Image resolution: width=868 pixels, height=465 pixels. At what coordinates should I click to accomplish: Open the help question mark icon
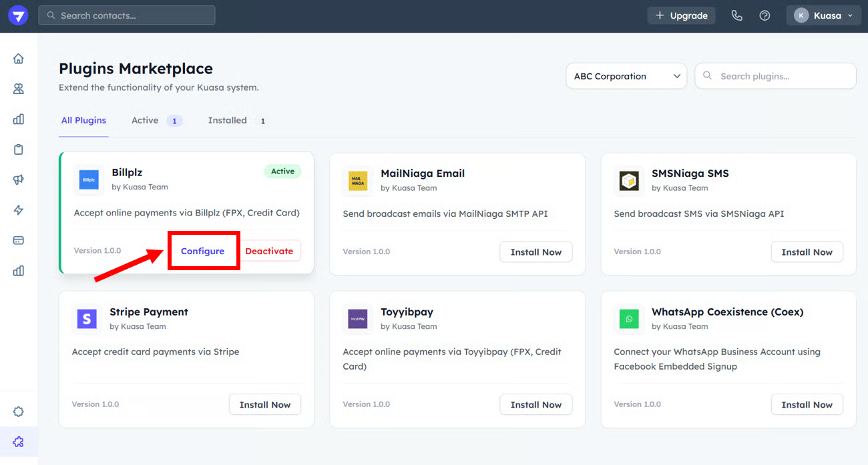(765, 15)
